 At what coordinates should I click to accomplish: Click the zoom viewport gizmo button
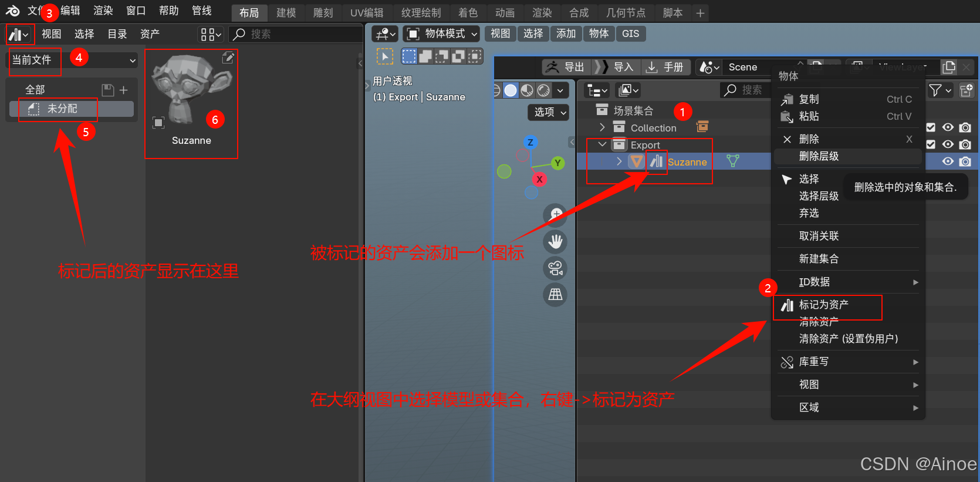pyautogui.click(x=555, y=215)
